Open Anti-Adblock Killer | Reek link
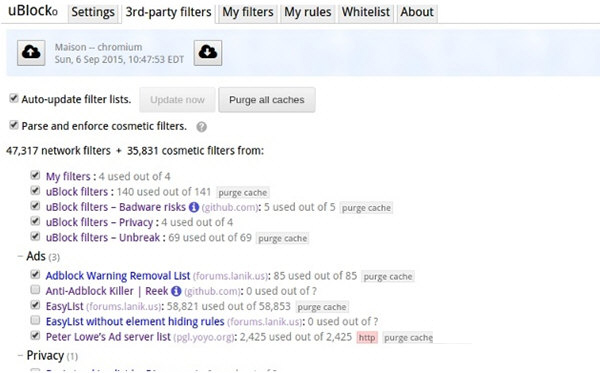Screen dimensions: 600x373 coord(107,291)
